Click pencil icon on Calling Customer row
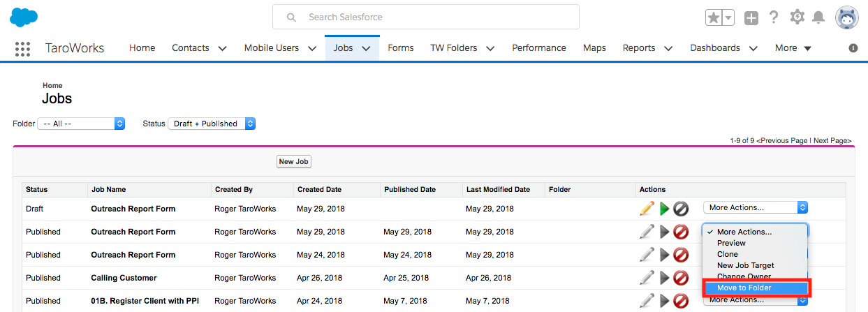 [x=647, y=278]
